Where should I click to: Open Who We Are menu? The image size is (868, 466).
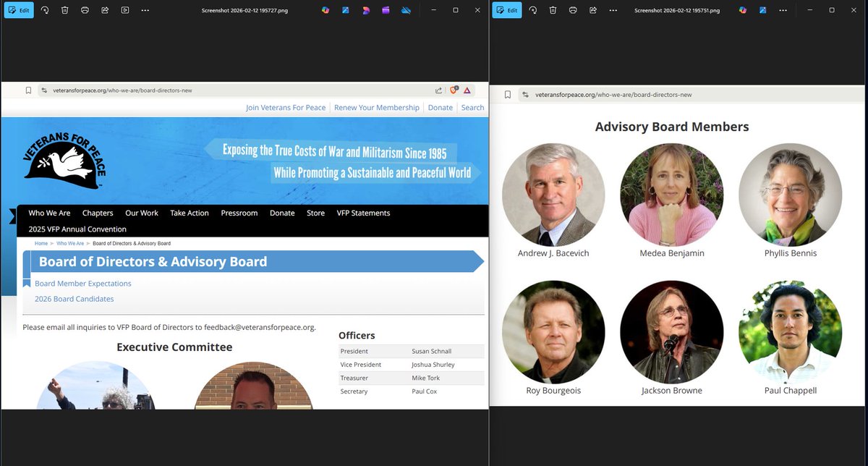49,213
